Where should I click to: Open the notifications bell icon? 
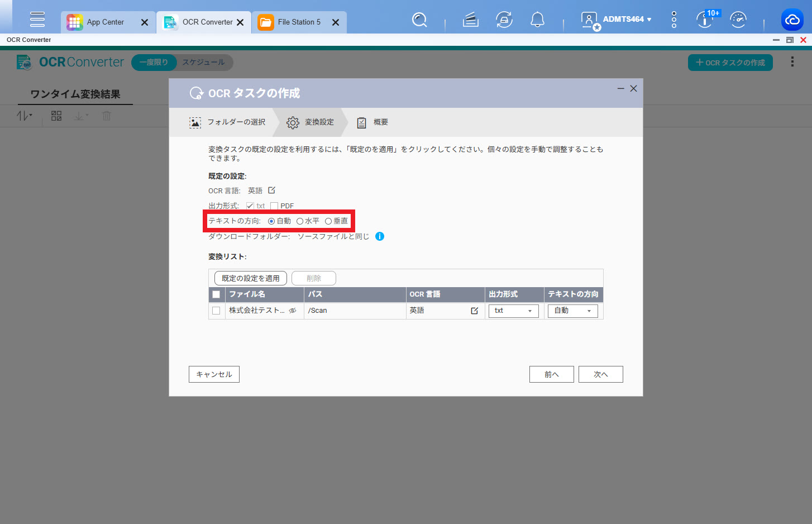[537, 20]
